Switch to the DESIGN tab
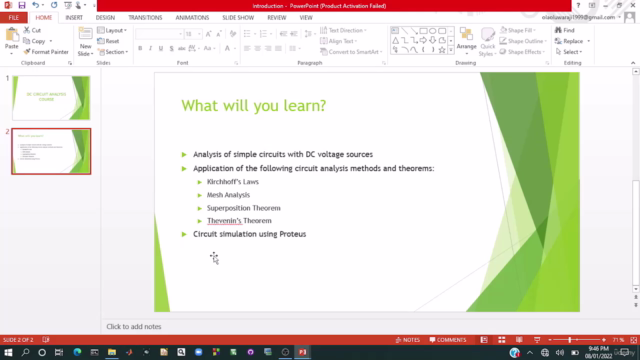The height and width of the screenshot is (360, 640). 105,18
